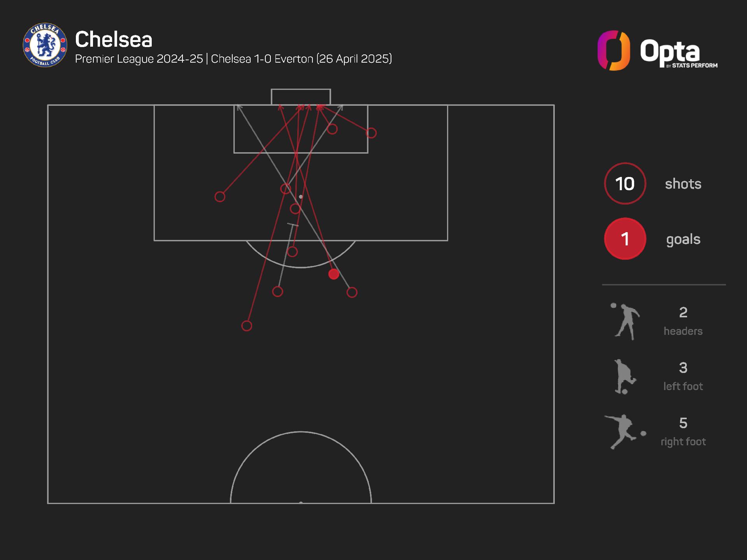Image resolution: width=747 pixels, height=560 pixels.
Task: Click the Opta logo symbol
Action: click(x=614, y=51)
